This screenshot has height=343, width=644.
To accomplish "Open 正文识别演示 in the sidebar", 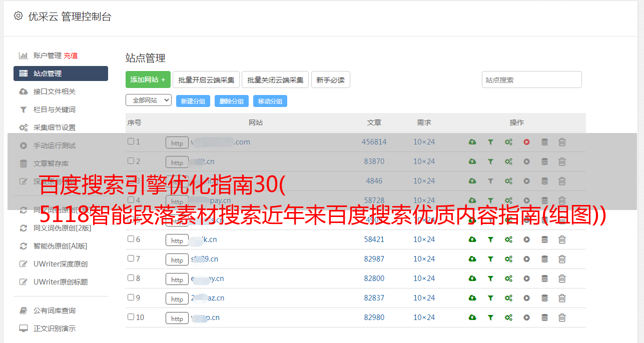I will point(55,328).
